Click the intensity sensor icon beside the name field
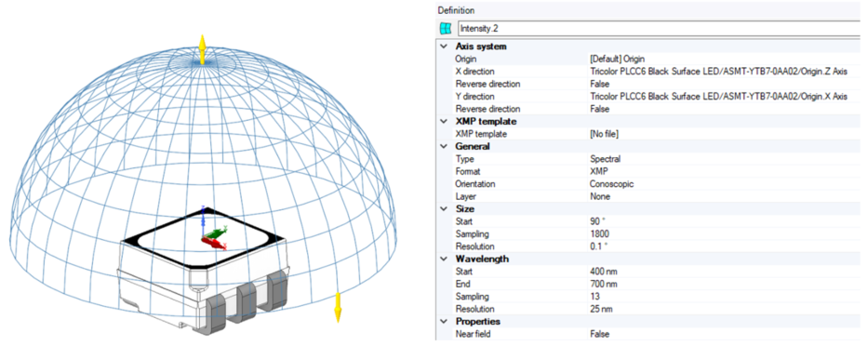Screen dimensions: 868x359 445,28
